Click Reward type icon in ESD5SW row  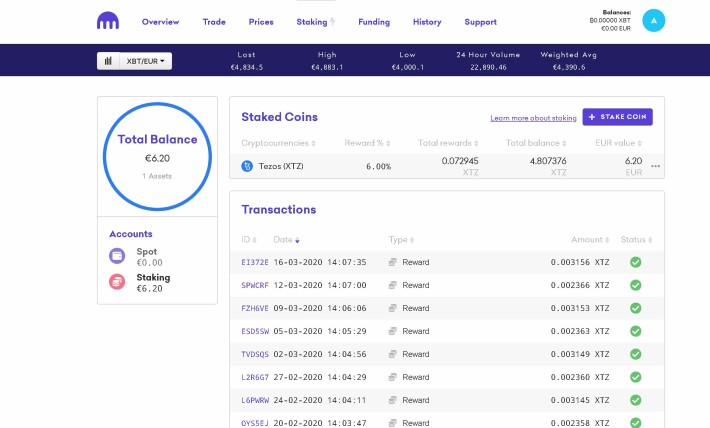[393, 332]
